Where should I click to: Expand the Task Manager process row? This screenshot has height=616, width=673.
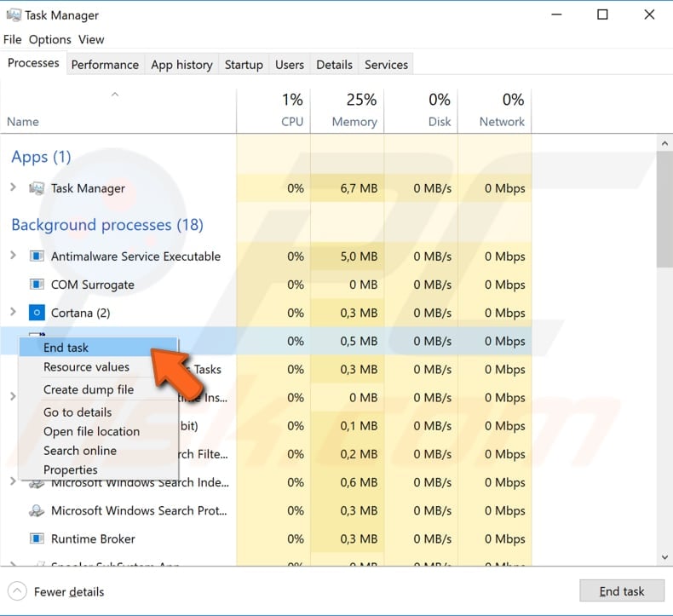click(13, 187)
